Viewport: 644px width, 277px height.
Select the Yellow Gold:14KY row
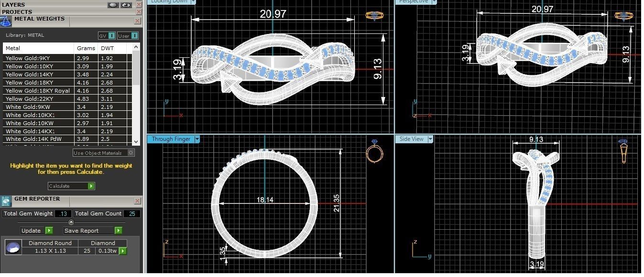point(67,75)
